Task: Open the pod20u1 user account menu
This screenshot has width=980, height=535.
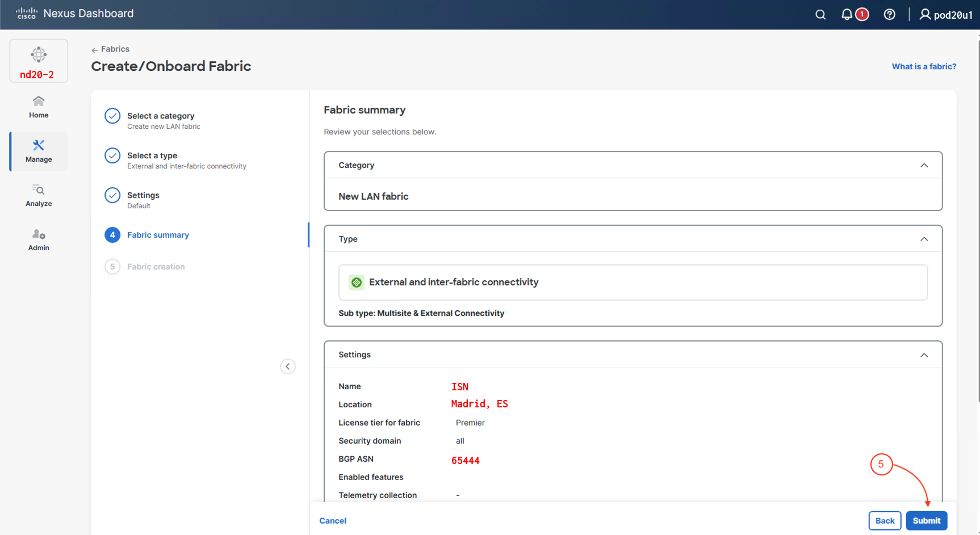Action: coord(946,15)
